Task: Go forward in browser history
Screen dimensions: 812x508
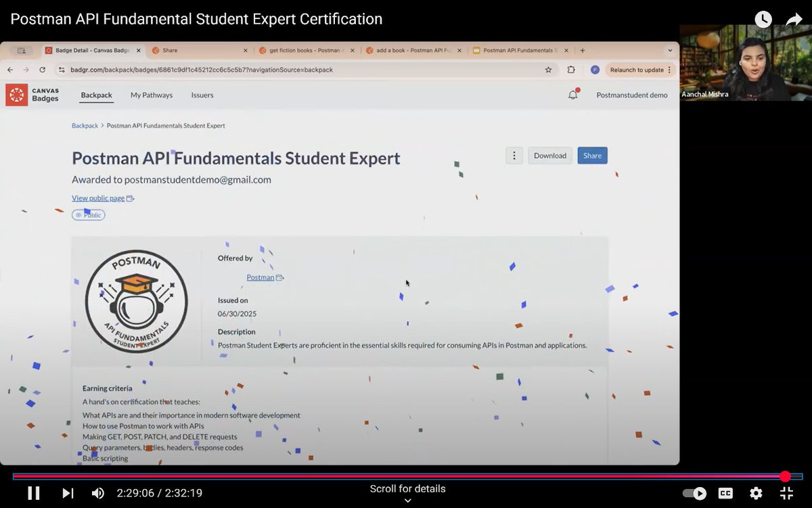Action: tap(26, 70)
